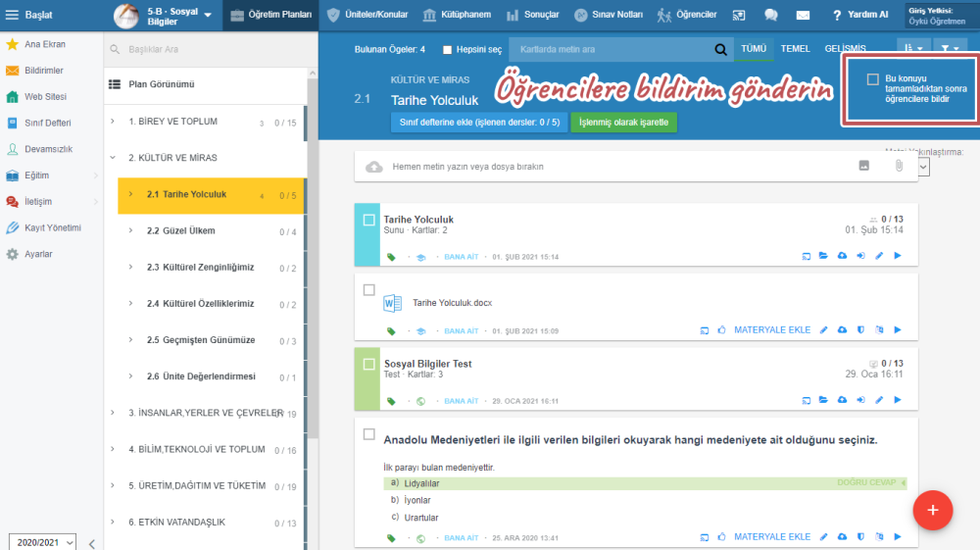This screenshot has height=550, width=980.
Task: Expand the 6. ETKİN VATANDAŞLIK unit
Action: 113,522
